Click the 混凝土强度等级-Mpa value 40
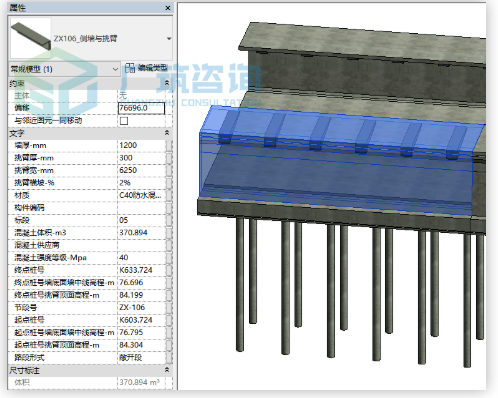The width and height of the screenshot is (498, 398). 142,257
